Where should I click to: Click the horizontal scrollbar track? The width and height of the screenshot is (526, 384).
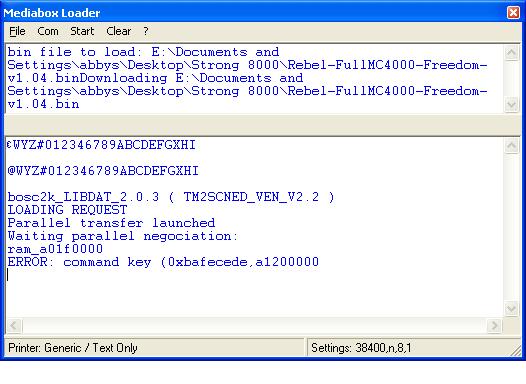254,325
